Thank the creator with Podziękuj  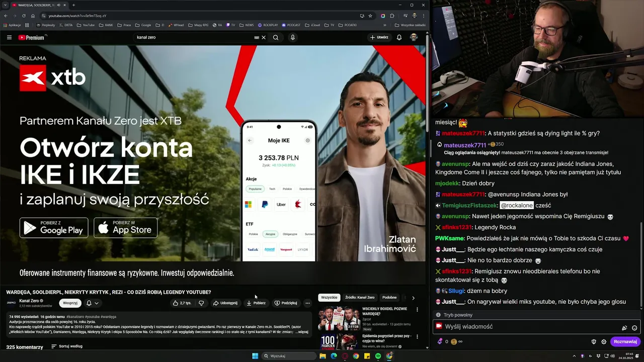pyautogui.click(x=286, y=303)
